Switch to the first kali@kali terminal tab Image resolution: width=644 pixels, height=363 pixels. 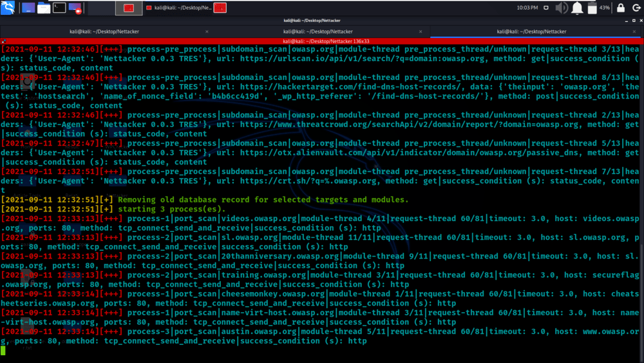click(x=104, y=31)
